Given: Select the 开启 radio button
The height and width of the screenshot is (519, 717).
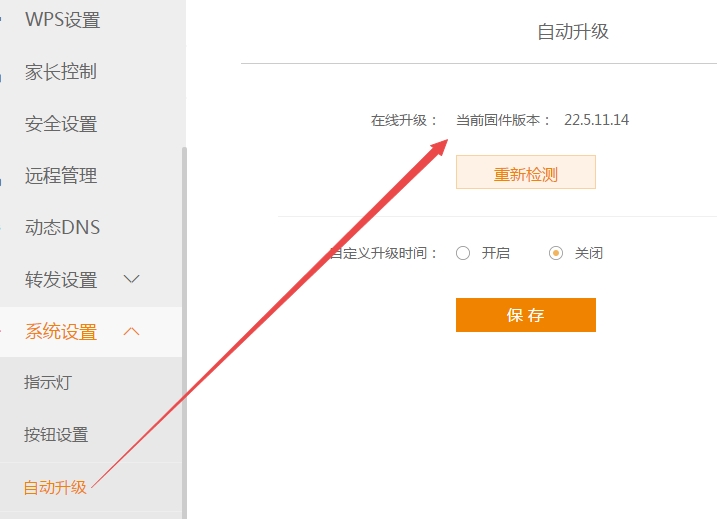Looking at the screenshot, I should click(x=463, y=253).
